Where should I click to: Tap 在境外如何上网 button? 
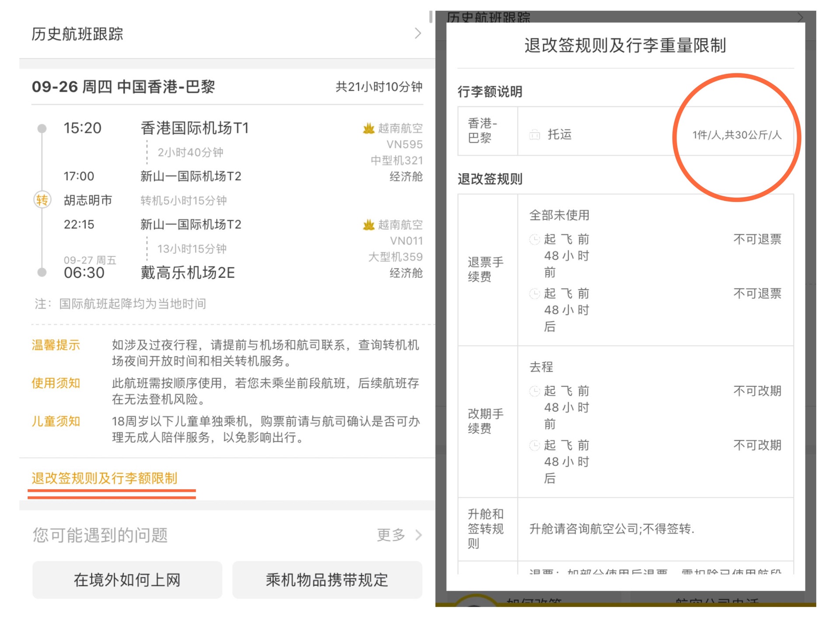click(x=127, y=580)
